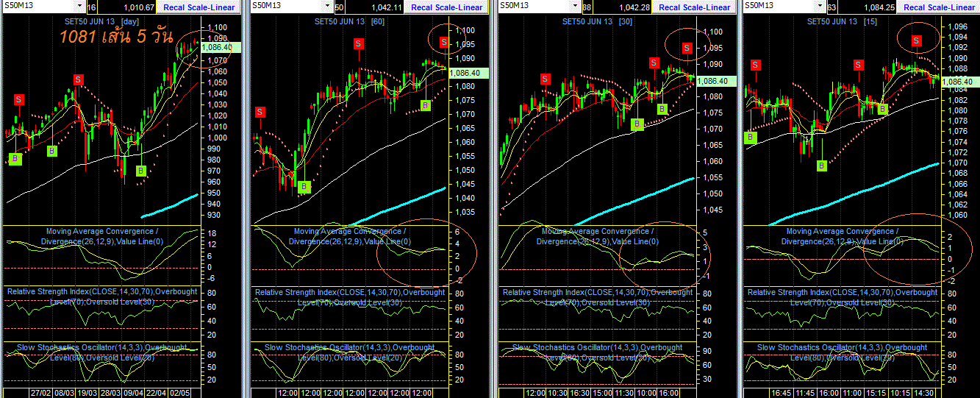Select the Slow Stochastics Oscillator label on [15] chart
Viewport: 980px width, 398px height.
click(x=843, y=352)
